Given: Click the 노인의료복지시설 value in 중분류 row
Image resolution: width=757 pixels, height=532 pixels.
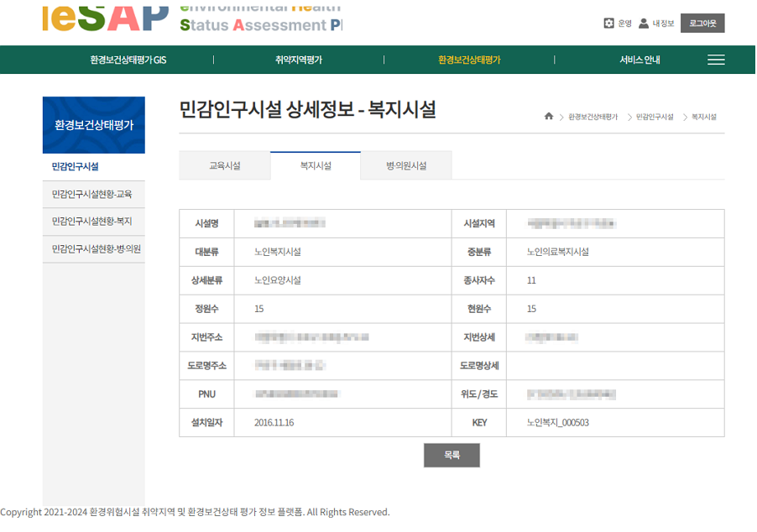Looking at the screenshot, I should (x=557, y=252).
